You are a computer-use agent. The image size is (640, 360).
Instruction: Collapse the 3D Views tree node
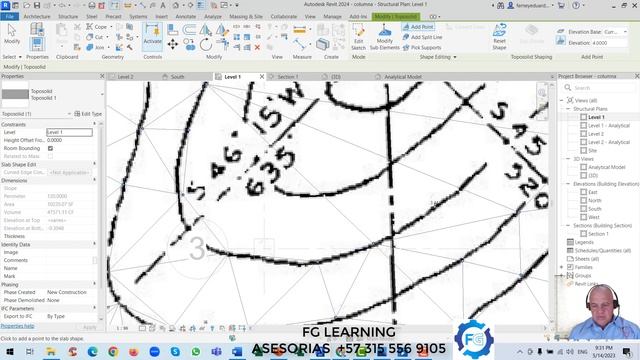pyautogui.click(x=568, y=159)
